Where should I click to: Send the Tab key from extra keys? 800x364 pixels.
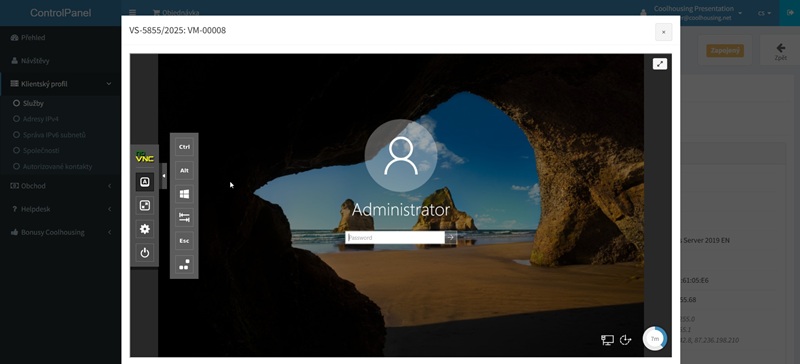pos(184,217)
